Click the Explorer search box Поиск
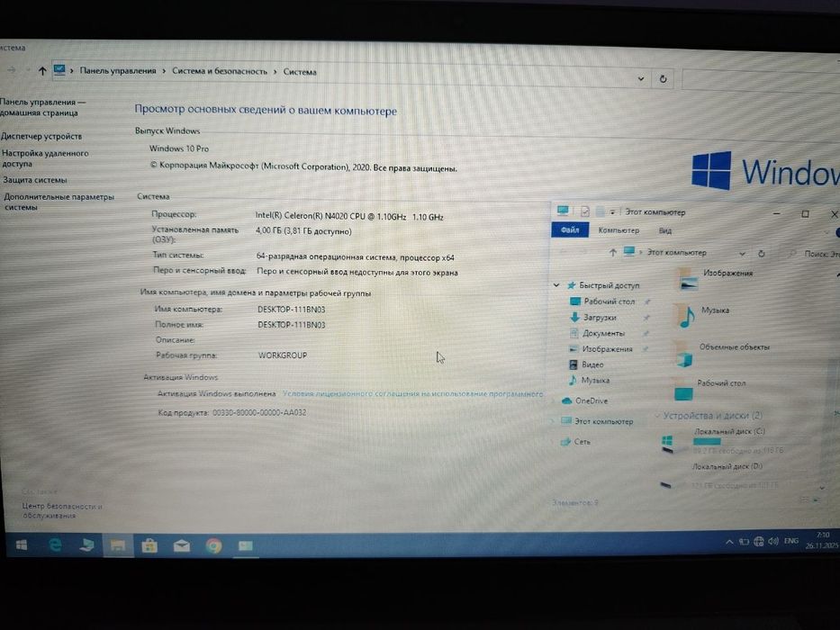 814,254
